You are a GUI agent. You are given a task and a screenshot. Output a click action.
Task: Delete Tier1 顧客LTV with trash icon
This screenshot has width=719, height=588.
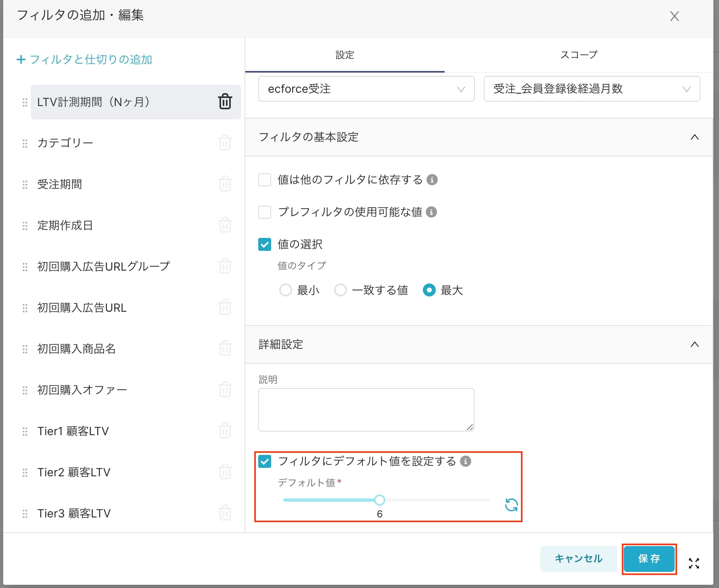[x=225, y=431]
